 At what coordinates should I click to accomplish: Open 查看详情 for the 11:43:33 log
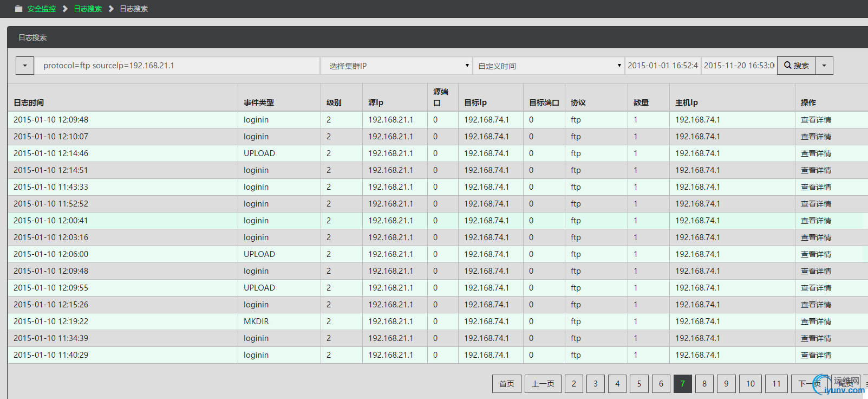pos(816,187)
